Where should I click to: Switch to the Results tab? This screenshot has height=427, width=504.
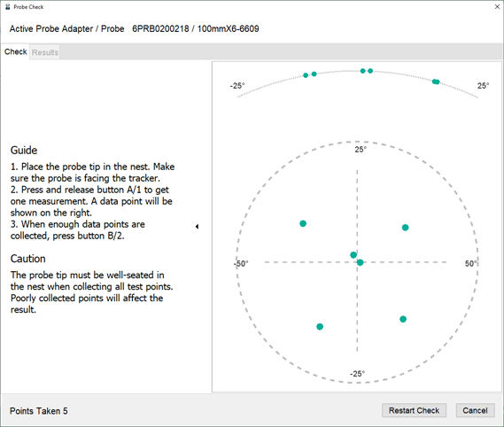(x=45, y=52)
